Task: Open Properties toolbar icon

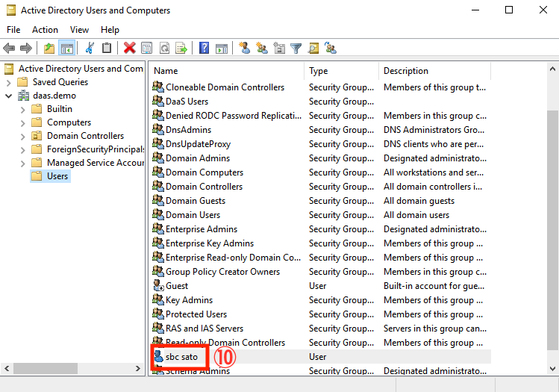Action: point(146,48)
